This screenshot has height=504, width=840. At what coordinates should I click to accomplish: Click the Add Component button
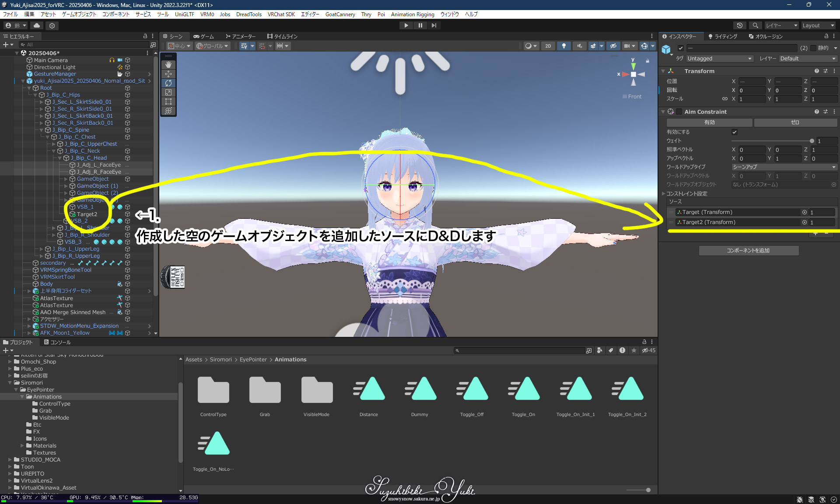749,251
